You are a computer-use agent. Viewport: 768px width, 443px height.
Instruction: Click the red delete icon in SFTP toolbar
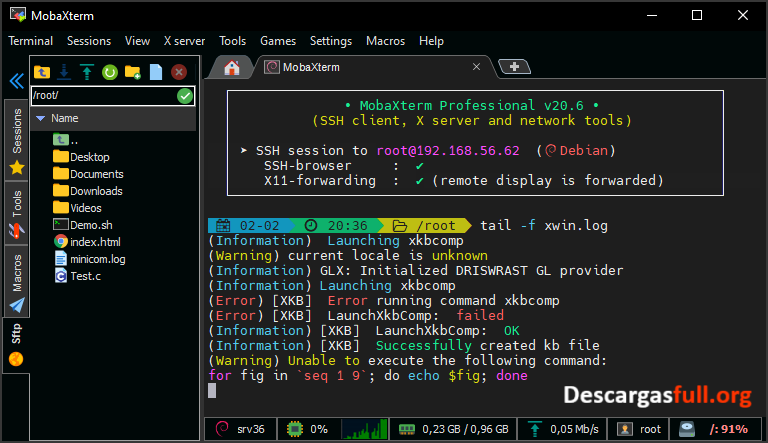tap(179, 72)
